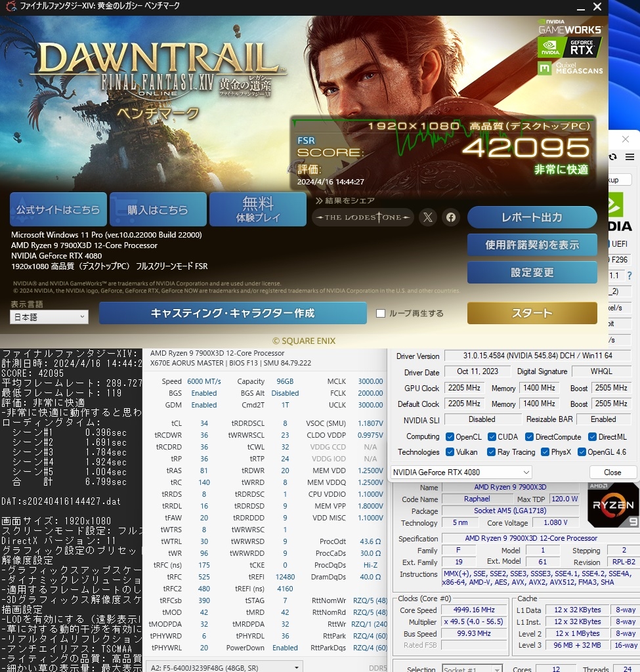Click the Driver Date Oct 11, 2023 field
The image size is (640, 672).
(477, 371)
